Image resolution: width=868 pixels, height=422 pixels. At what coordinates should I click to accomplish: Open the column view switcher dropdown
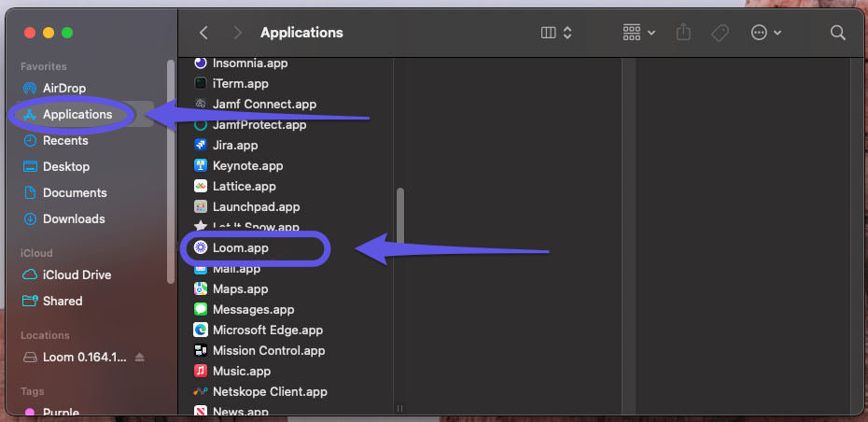[556, 33]
